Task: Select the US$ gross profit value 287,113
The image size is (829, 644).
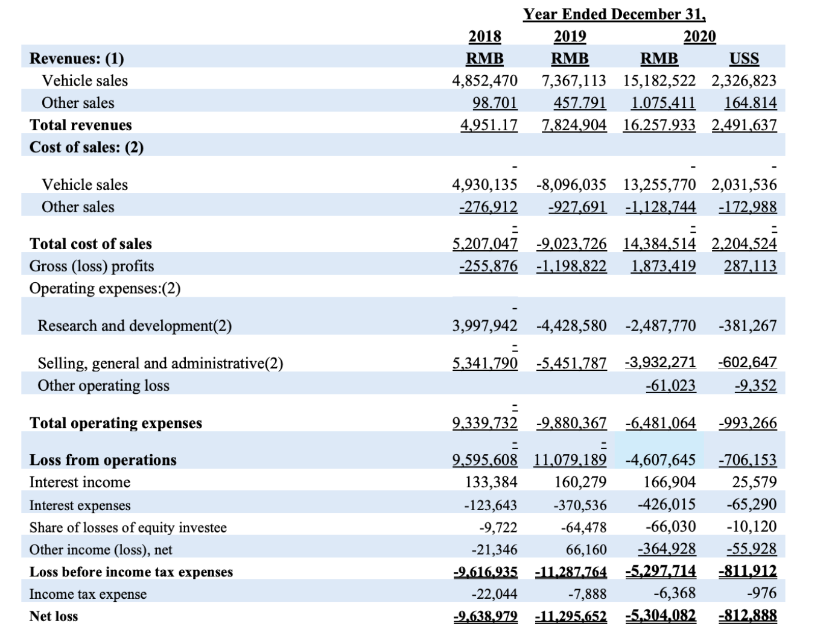Action: point(750,266)
